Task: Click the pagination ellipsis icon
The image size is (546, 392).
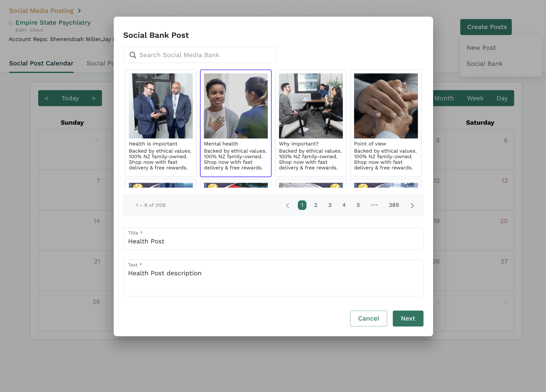Action: click(x=374, y=205)
